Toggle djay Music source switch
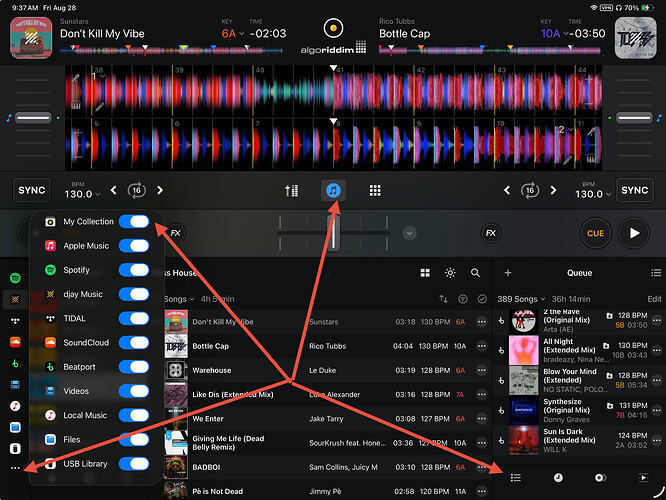666x500 pixels. pos(134,294)
